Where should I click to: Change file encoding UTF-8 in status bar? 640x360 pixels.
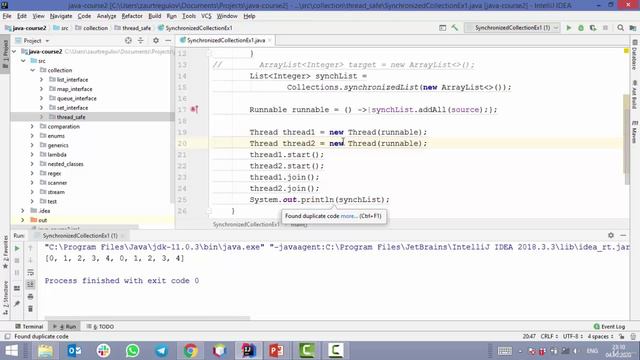[573, 336]
